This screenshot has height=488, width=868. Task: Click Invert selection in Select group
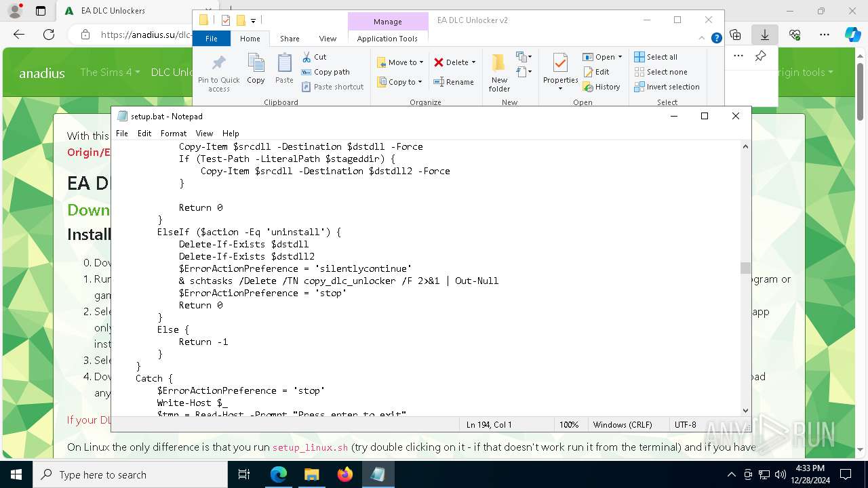pyautogui.click(x=667, y=87)
